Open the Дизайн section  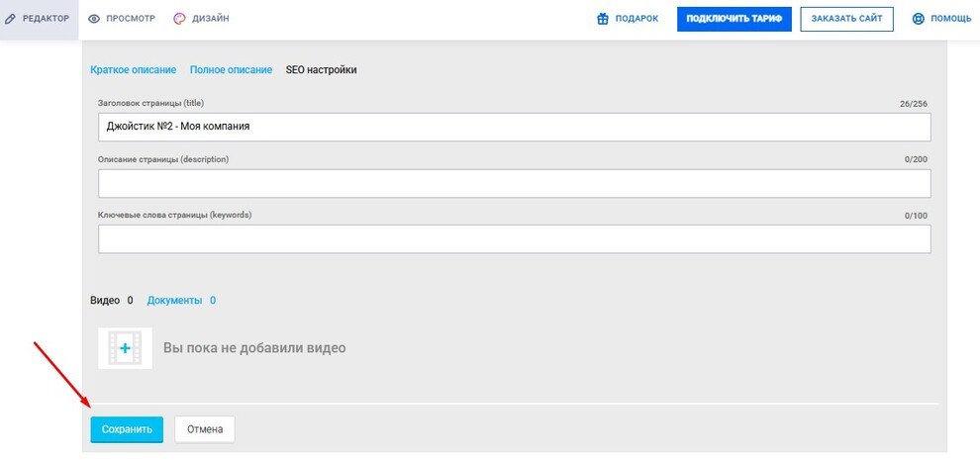[x=201, y=19]
